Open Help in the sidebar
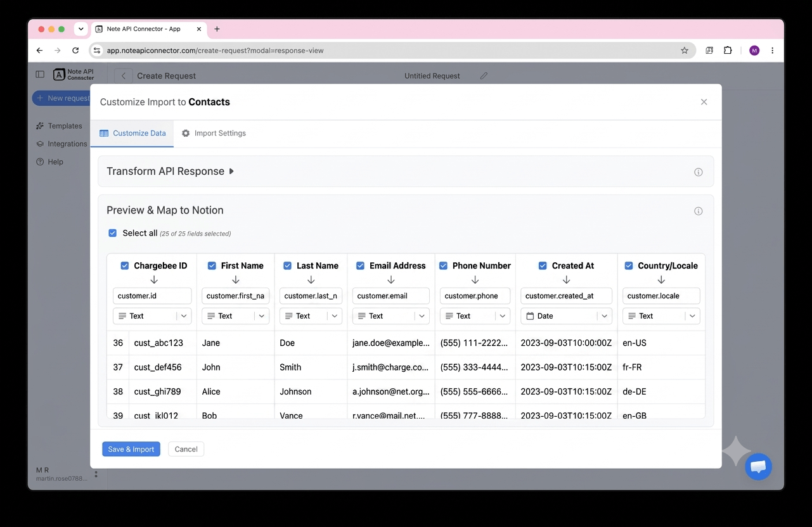Screen dimensions: 812x527 [x=49, y=162]
